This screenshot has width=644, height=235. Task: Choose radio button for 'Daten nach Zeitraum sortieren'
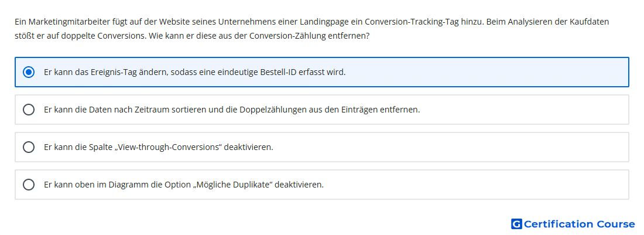29,110
